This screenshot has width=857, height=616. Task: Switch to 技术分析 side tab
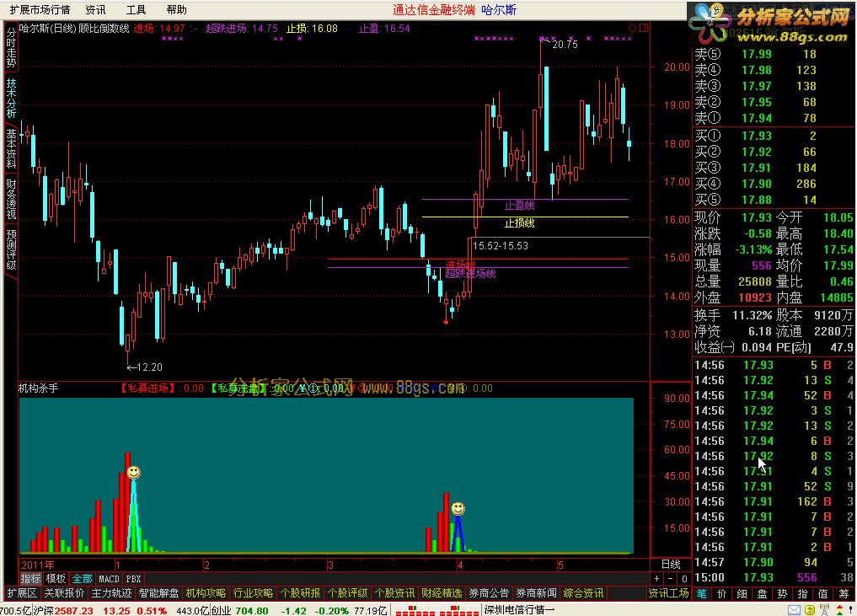[x=11, y=98]
